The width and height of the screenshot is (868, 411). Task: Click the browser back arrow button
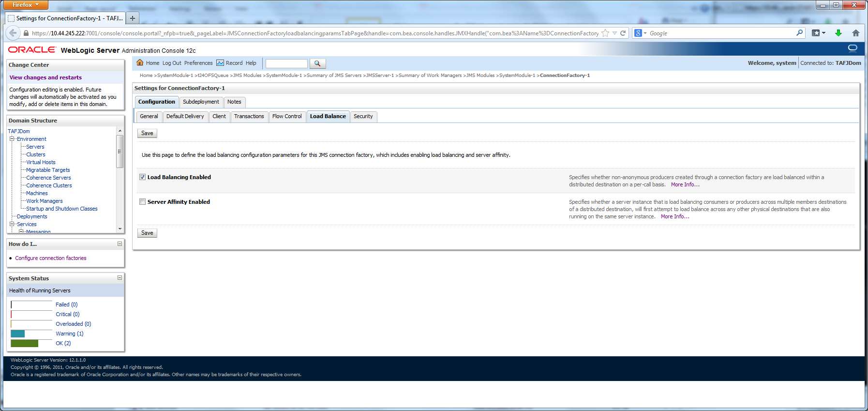pyautogui.click(x=13, y=33)
